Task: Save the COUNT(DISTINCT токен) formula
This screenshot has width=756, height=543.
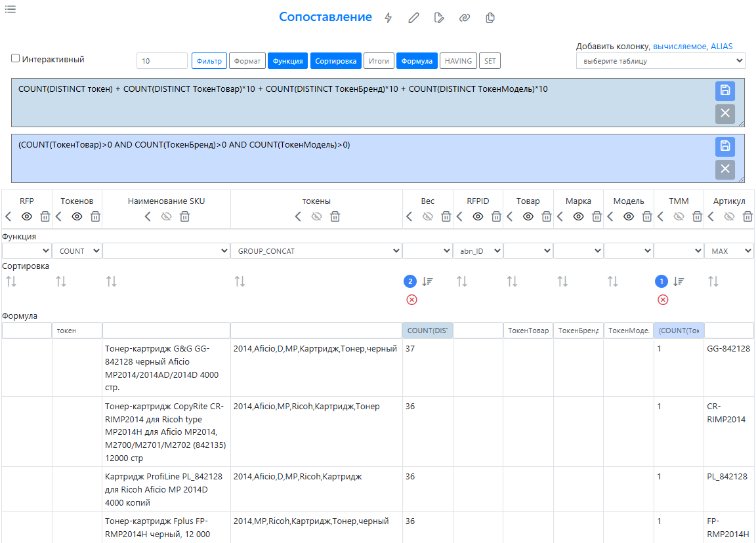Action: [724, 90]
